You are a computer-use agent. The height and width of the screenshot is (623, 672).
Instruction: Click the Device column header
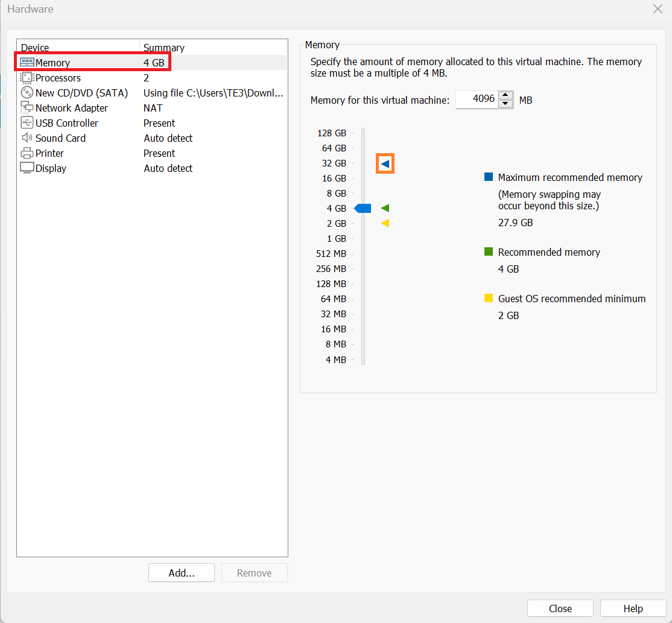[x=78, y=48]
